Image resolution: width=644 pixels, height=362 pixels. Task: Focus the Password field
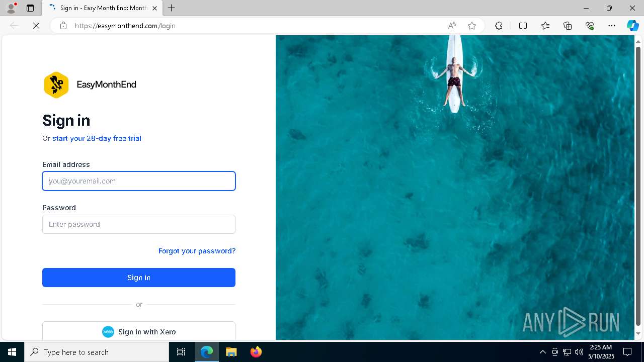(x=139, y=224)
